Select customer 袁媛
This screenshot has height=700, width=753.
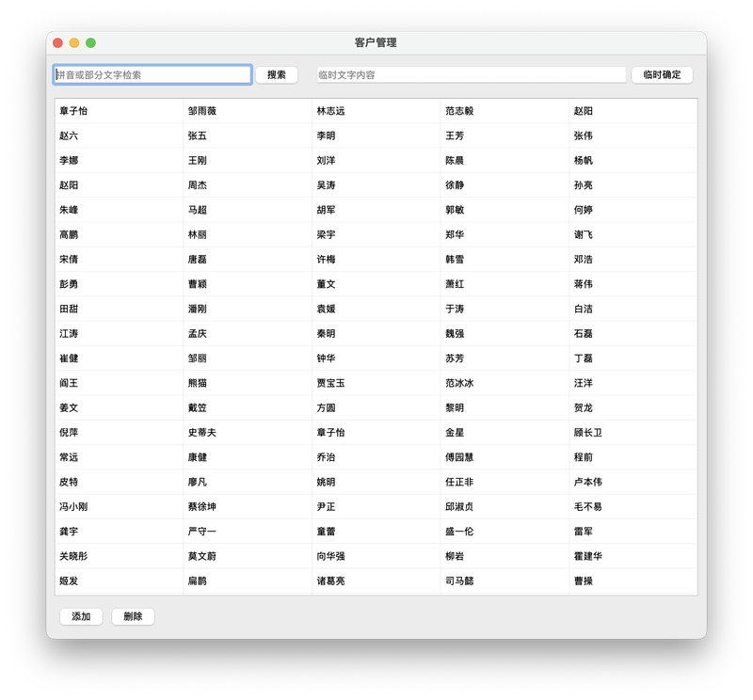coord(376,309)
